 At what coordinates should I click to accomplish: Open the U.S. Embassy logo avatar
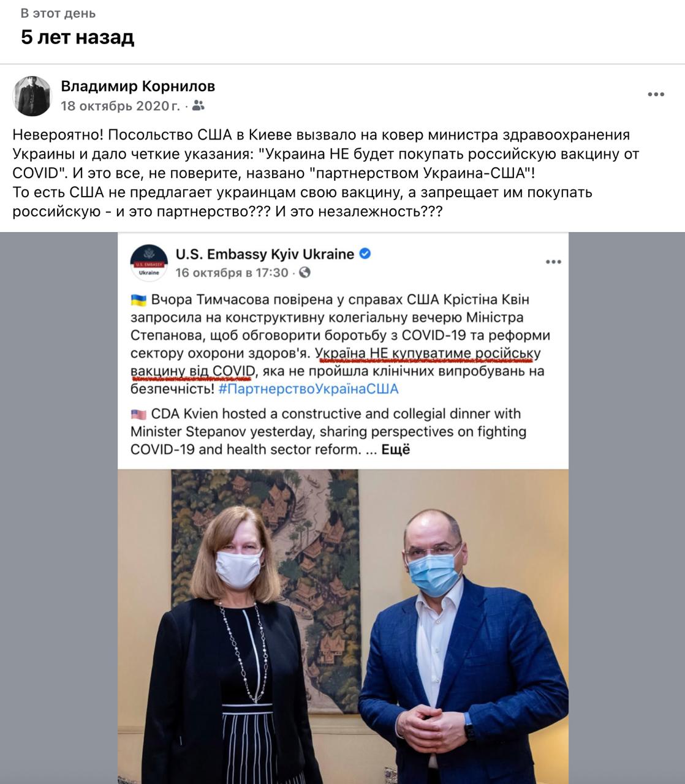(149, 263)
